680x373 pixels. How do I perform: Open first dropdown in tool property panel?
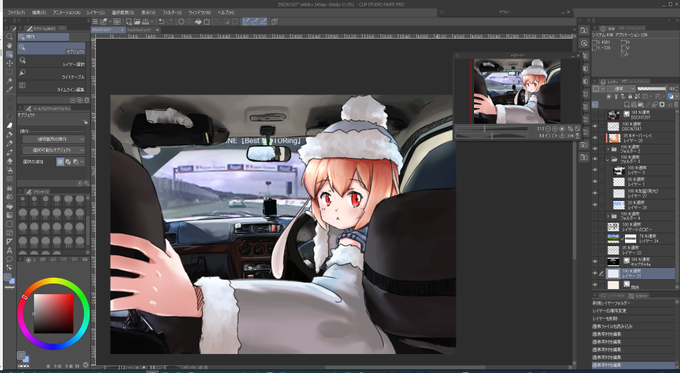click(53, 139)
